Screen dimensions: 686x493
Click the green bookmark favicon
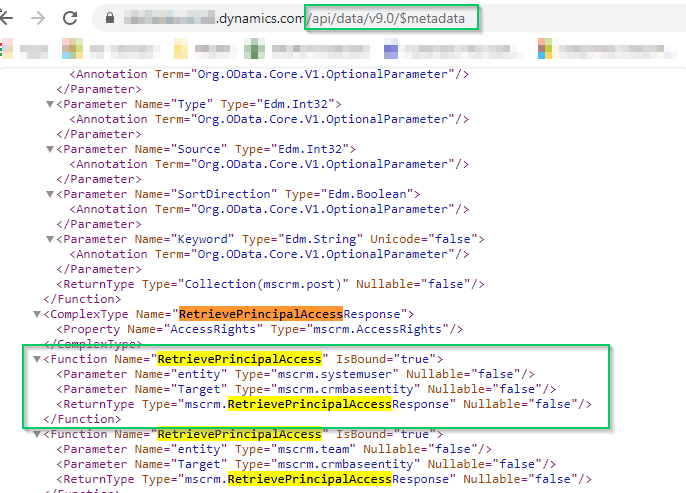(x=254, y=48)
